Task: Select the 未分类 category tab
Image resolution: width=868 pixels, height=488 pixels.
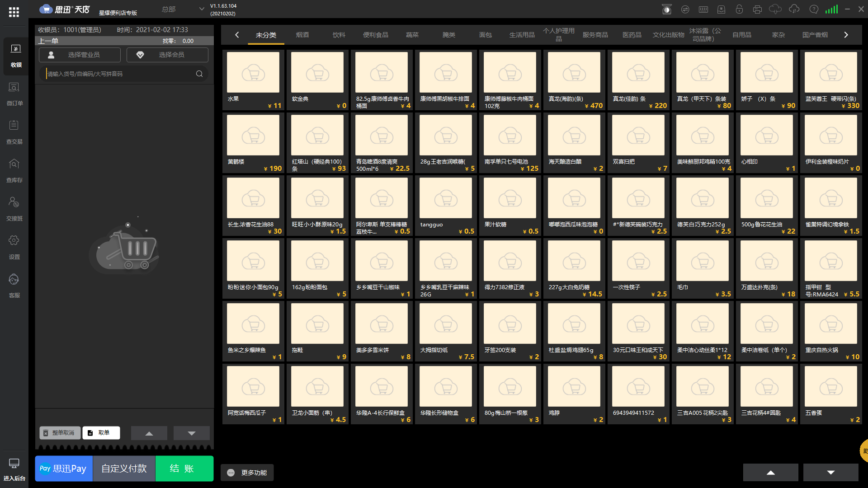Action: click(x=266, y=35)
